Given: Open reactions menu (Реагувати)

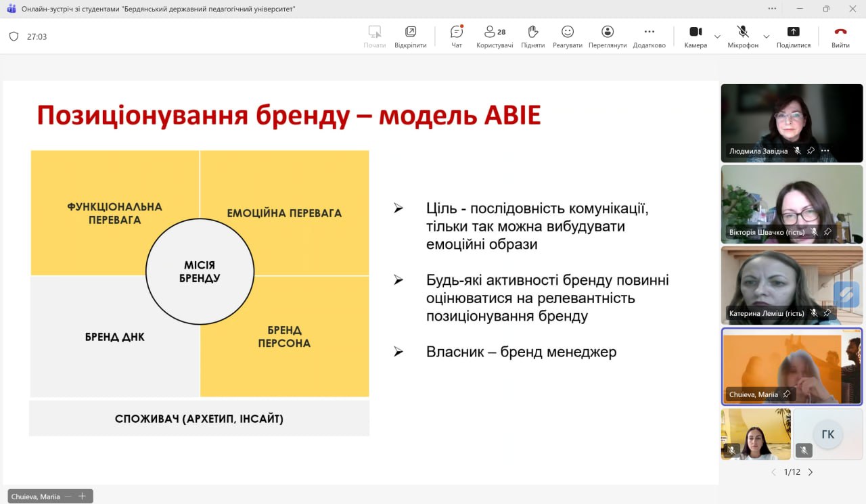Looking at the screenshot, I should point(567,37).
